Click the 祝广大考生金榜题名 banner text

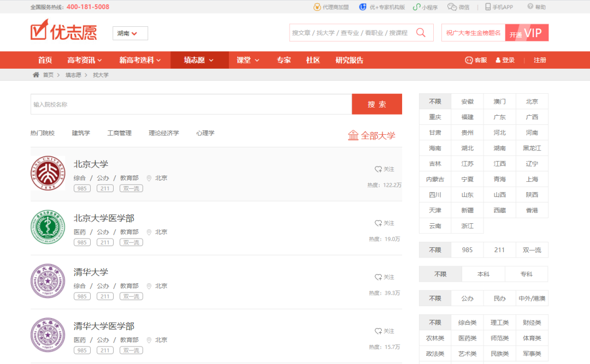tap(473, 33)
